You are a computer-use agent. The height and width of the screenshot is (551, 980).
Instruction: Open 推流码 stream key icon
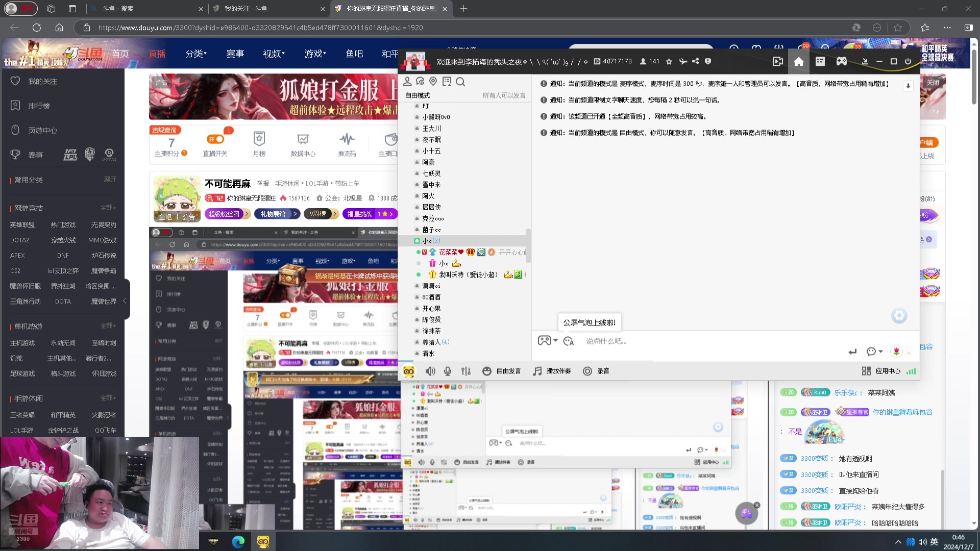[347, 144]
